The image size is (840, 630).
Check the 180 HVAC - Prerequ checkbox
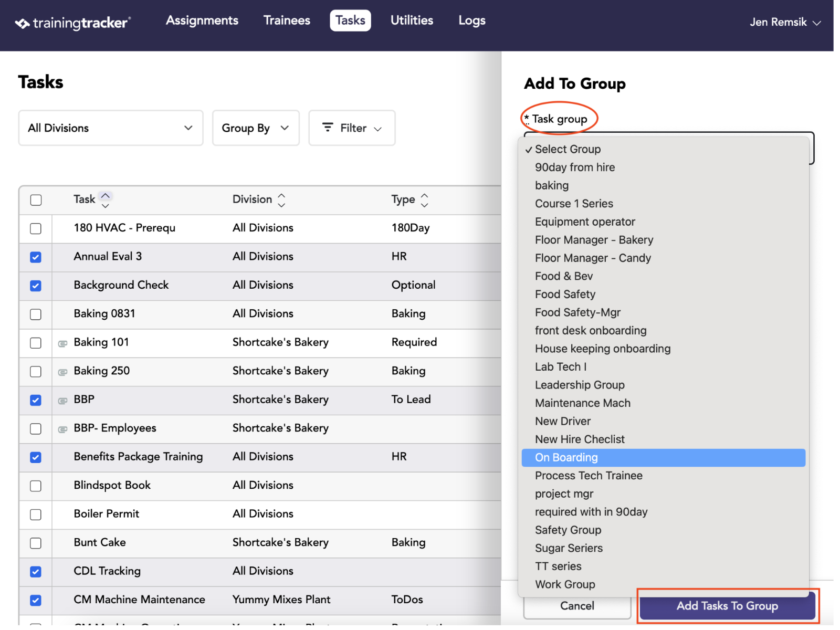point(36,229)
